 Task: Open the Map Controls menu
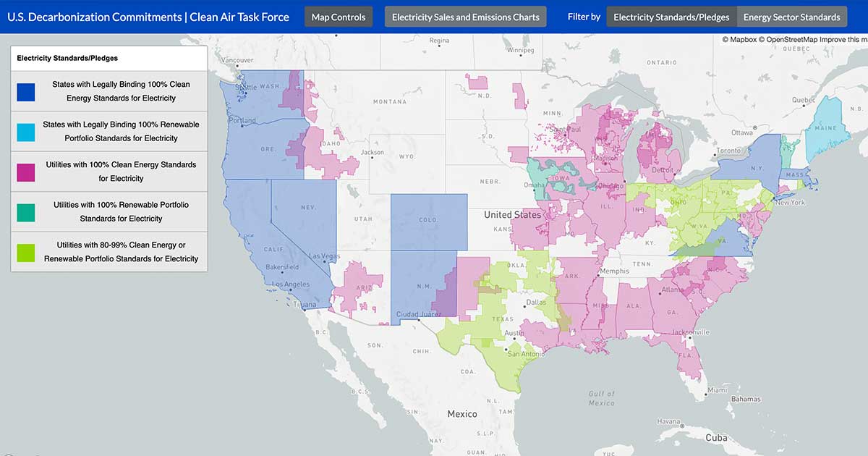(339, 16)
